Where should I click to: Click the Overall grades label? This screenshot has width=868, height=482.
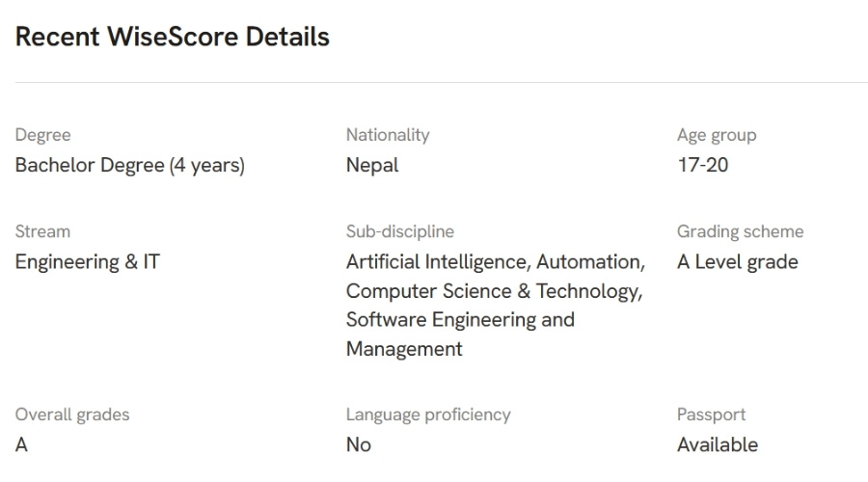[71, 415]
